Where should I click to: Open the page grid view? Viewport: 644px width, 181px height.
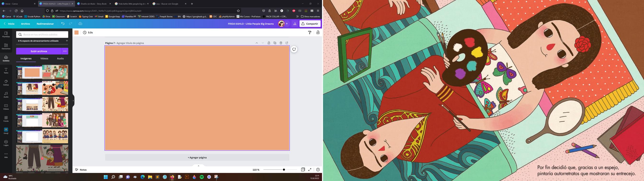click(x=303, y=170)
